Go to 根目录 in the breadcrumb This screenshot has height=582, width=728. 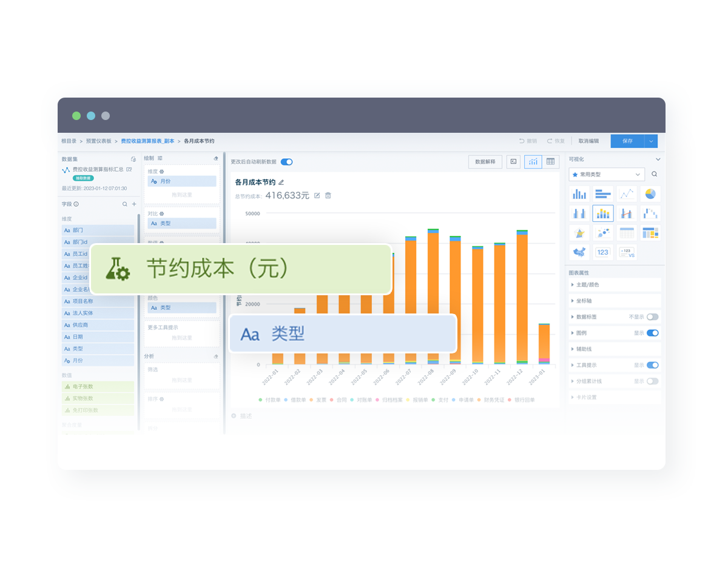69,141
